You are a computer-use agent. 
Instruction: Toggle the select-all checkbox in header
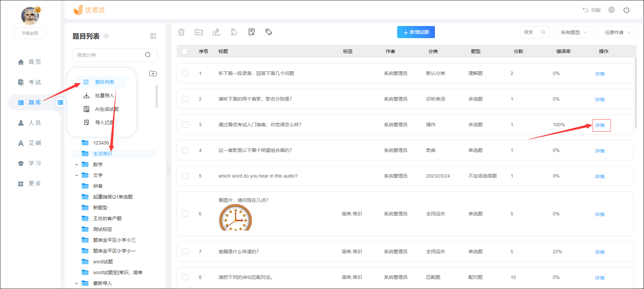point(185,51)
